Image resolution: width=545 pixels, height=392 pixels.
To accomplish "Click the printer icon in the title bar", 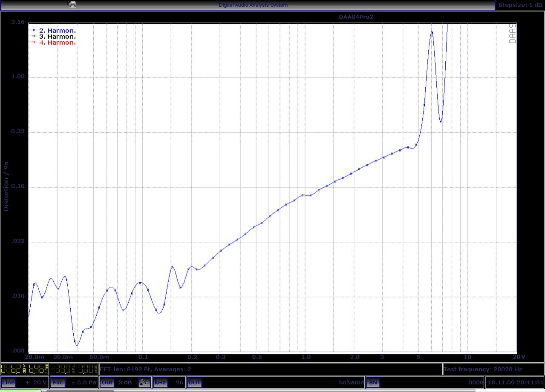I will (73, 5).
